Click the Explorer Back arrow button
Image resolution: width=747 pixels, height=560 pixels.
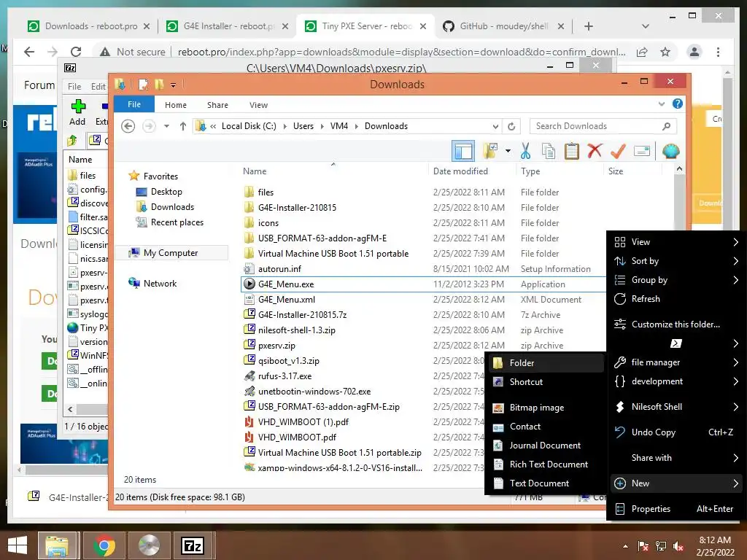[128, 126]
